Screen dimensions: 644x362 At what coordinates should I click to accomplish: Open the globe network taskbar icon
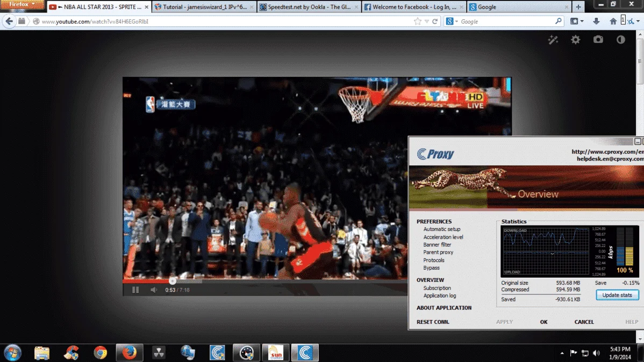pyautogui.click(x=188, y=353)
